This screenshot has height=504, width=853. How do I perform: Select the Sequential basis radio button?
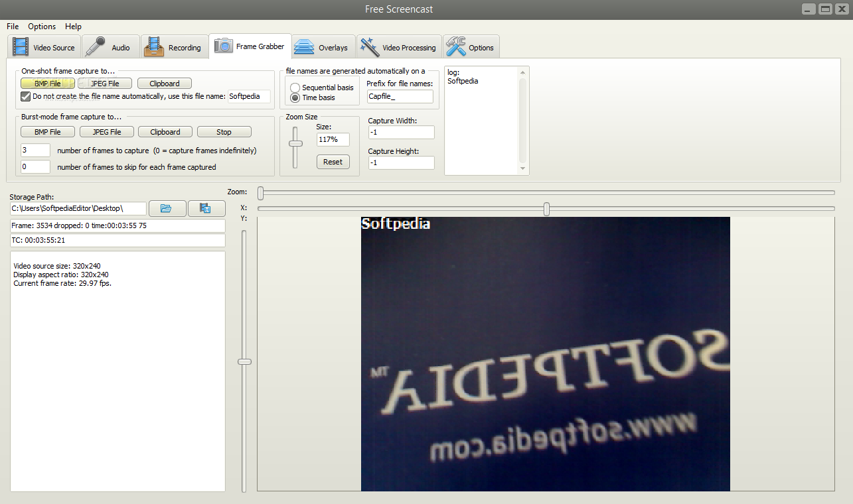(295, 88)
